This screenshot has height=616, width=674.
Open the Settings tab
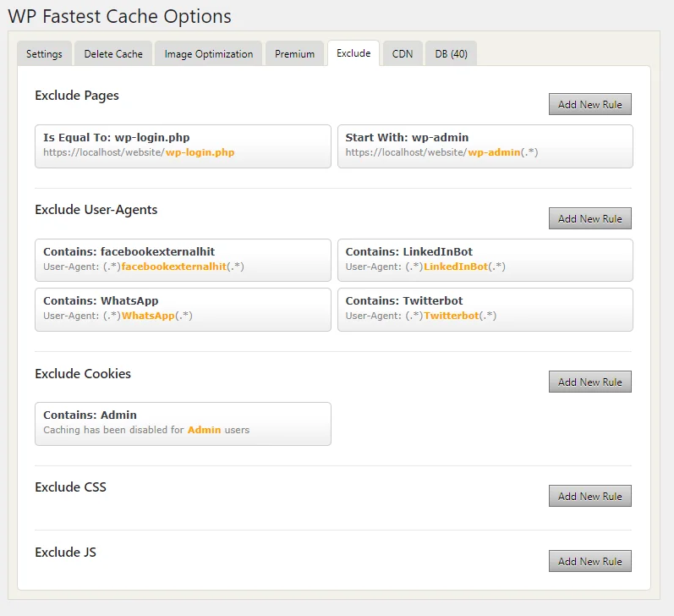pyautogui.click(x=44, y=54)
